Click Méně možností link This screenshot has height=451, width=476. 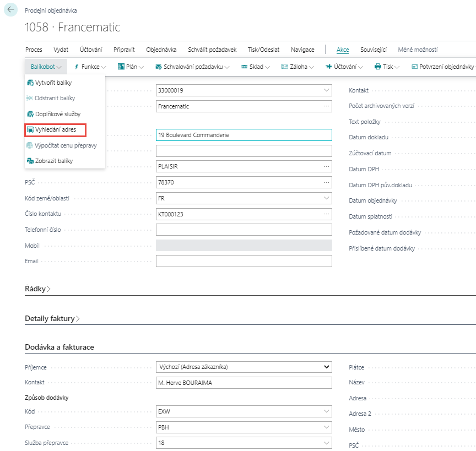(x=418, y=50)
